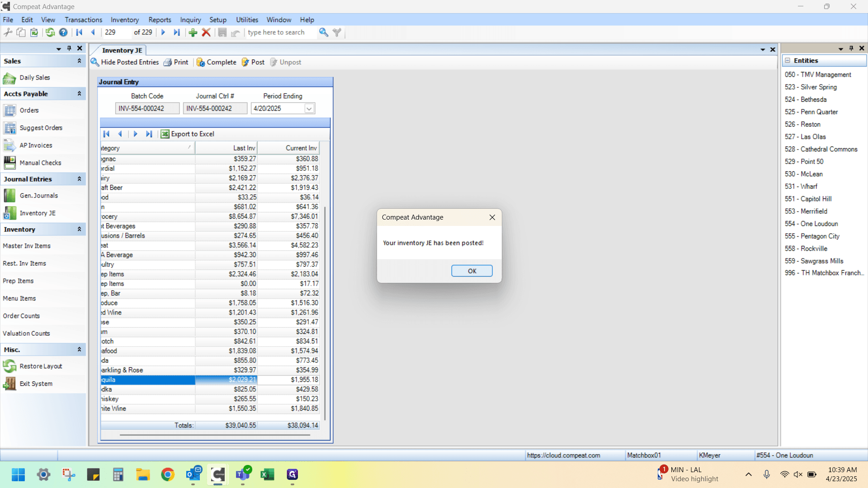Collapse the Entities tree node
Image resolution: width=868 pixels, height=488 pixels.
(788, 61)
